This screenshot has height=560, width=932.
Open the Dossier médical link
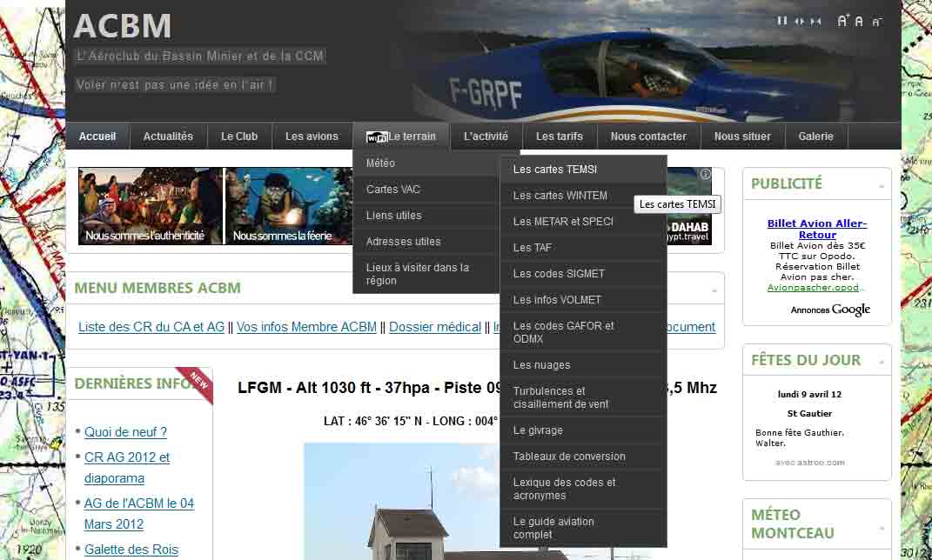435,327
